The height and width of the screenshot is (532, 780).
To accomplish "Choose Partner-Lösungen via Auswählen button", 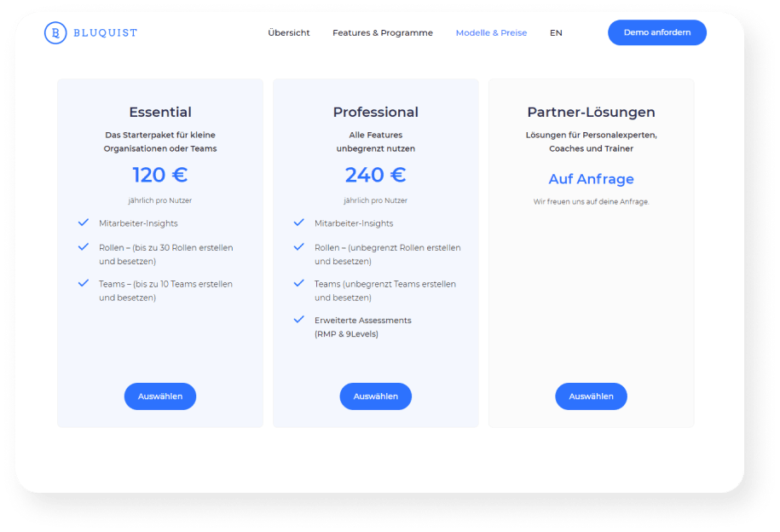I will pyautogui.click(x=591, y=396).
